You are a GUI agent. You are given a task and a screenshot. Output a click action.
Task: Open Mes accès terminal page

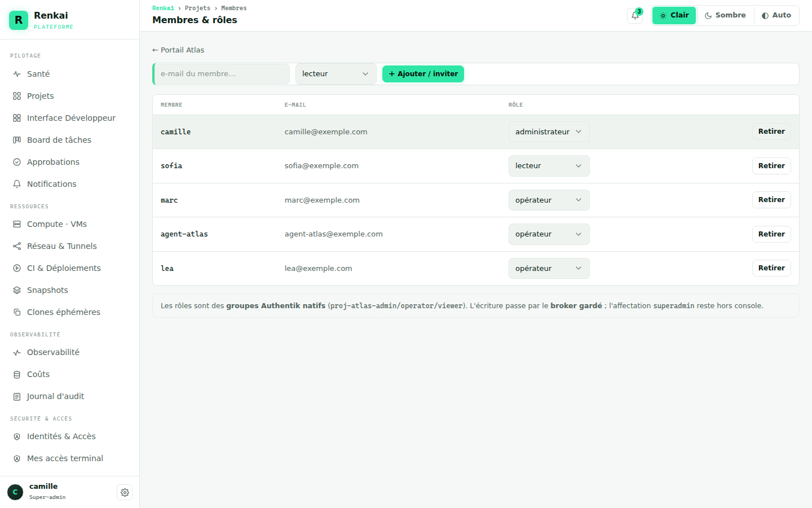point(70,458)
